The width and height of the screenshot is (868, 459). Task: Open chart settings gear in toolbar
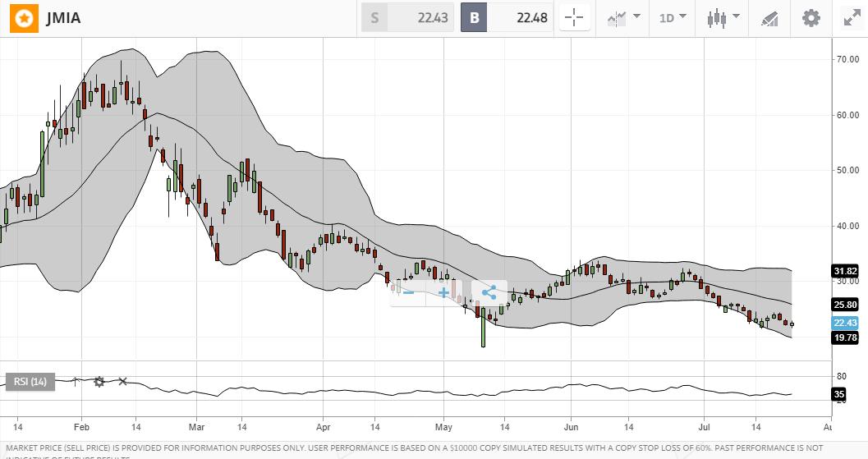tap(811, 18)
